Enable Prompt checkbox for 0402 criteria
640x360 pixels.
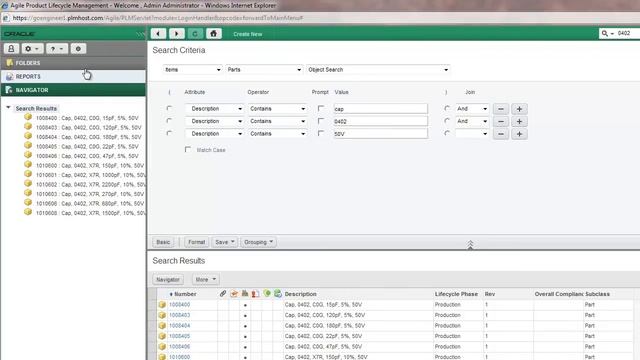point(321,121)
